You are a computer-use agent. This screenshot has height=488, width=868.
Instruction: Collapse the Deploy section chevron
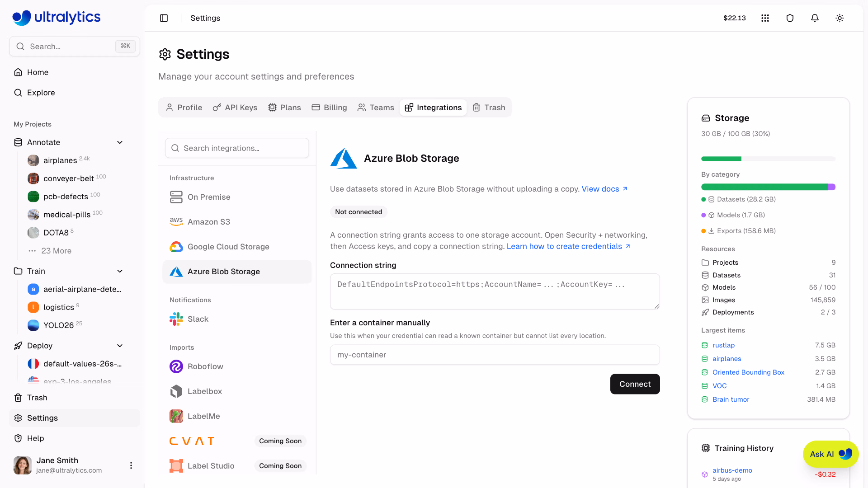coord(120,346)
